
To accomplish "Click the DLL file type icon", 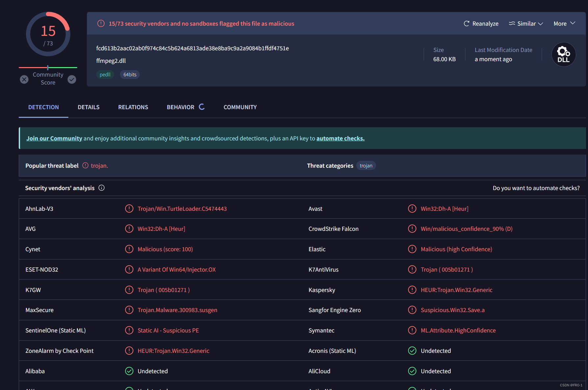I will 563,55.
